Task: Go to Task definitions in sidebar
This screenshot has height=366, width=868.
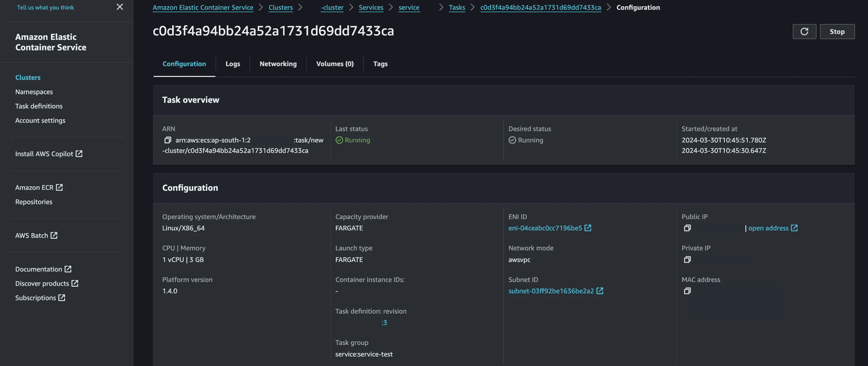Action: click(x=39, y=106)
